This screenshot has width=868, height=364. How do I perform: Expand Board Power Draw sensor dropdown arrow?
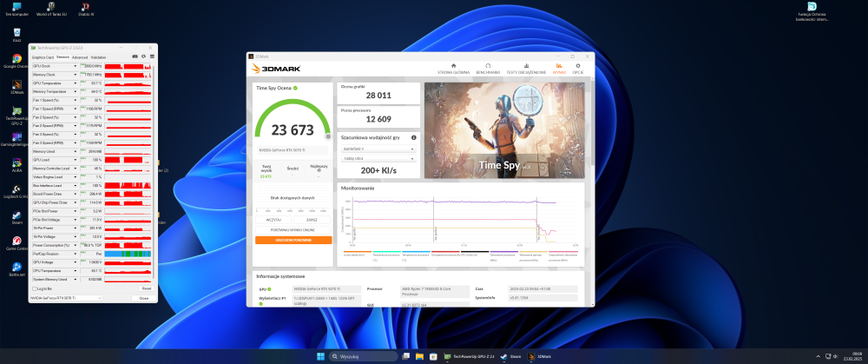click(x=76, y=194)
